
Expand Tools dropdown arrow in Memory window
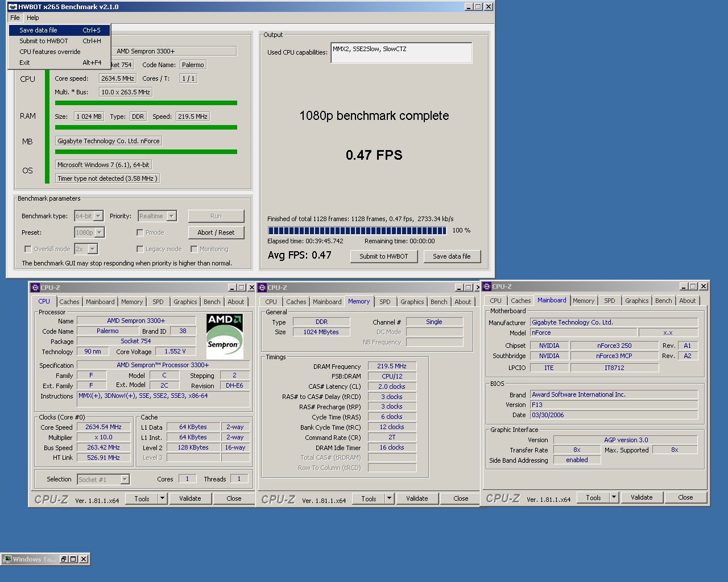pyautogui.click(x=389, y=498)
